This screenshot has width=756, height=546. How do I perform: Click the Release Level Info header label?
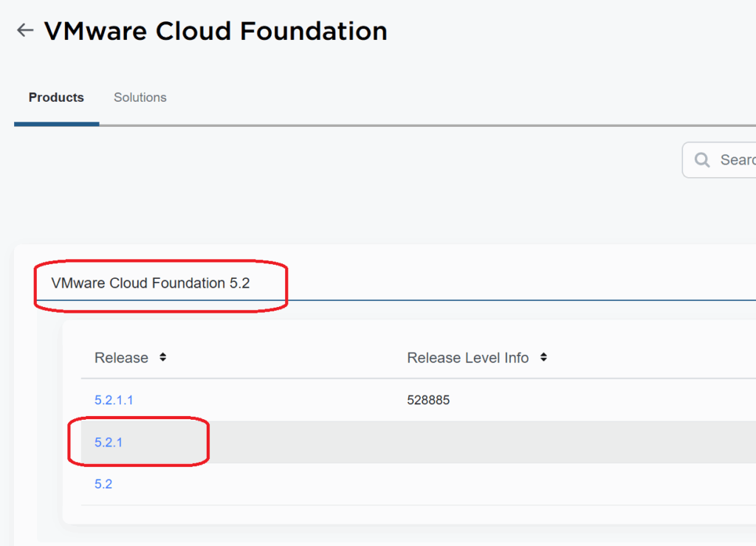(x=467, y=358)
